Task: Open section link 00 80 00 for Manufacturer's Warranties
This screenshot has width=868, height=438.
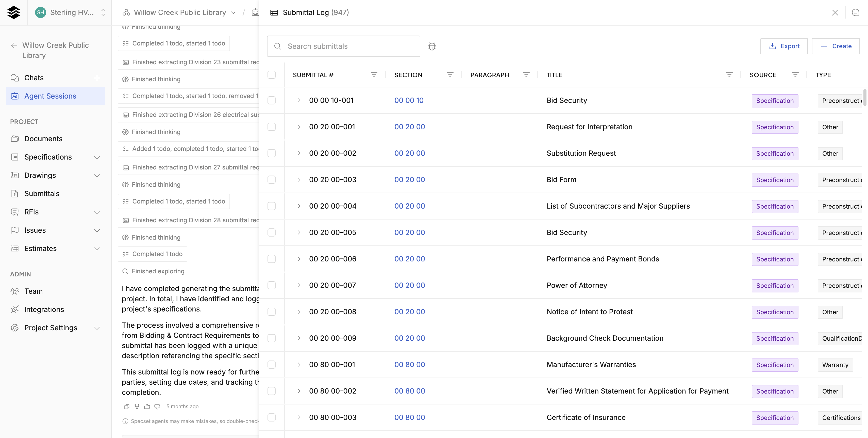Action: pyautogui.click(x=409, y=365)
